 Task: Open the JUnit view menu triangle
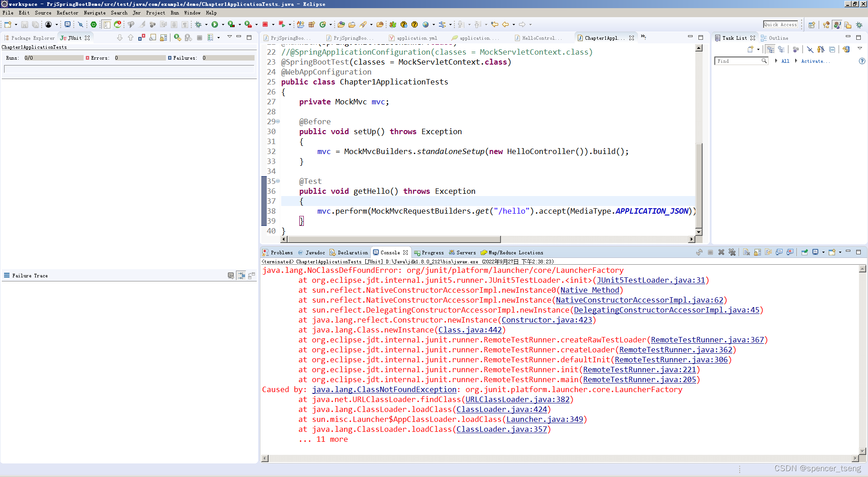pos(230,37)
